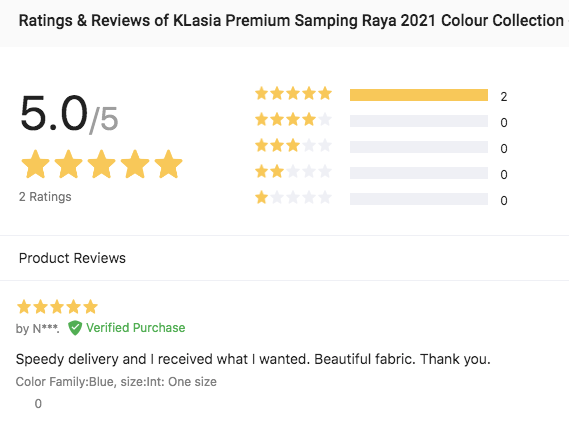Click the Ratings & Reviews page title
Viewport: 569px width, 426px height.
tap(291, 21)
